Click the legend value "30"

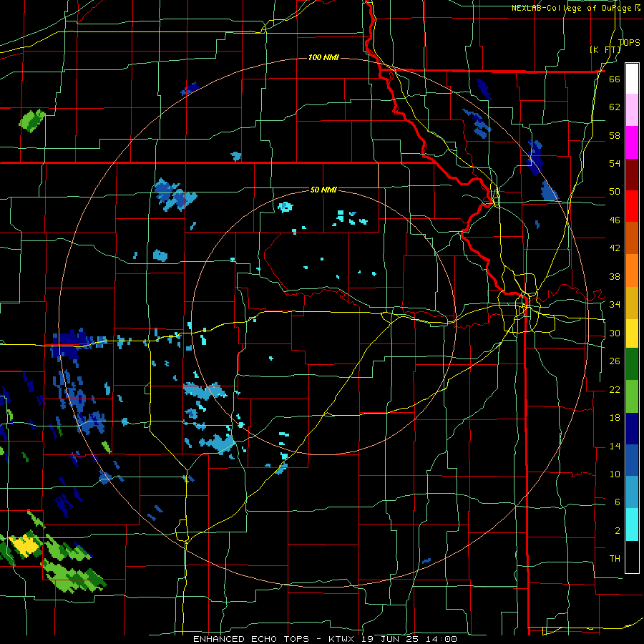click(615, 333)
